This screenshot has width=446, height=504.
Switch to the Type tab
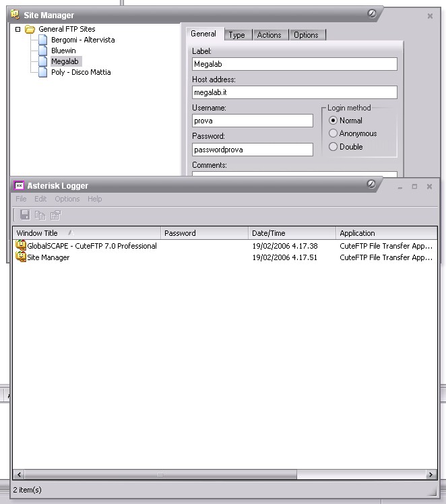pos(237,35)
